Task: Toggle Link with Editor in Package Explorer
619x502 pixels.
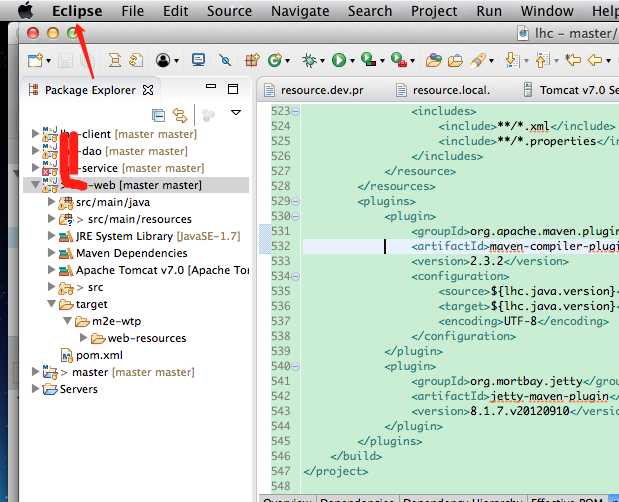Action: pyautogui.click(x=180, y=115)
